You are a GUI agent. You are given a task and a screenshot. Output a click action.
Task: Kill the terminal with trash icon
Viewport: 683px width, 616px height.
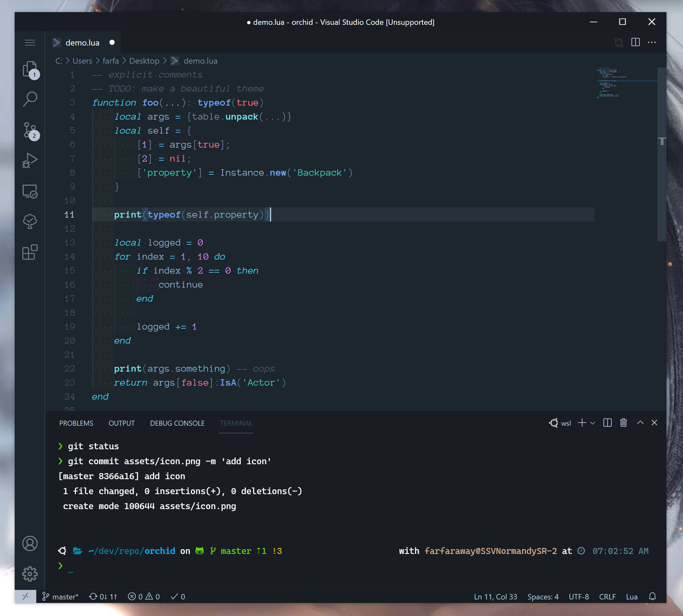(623, 423)
